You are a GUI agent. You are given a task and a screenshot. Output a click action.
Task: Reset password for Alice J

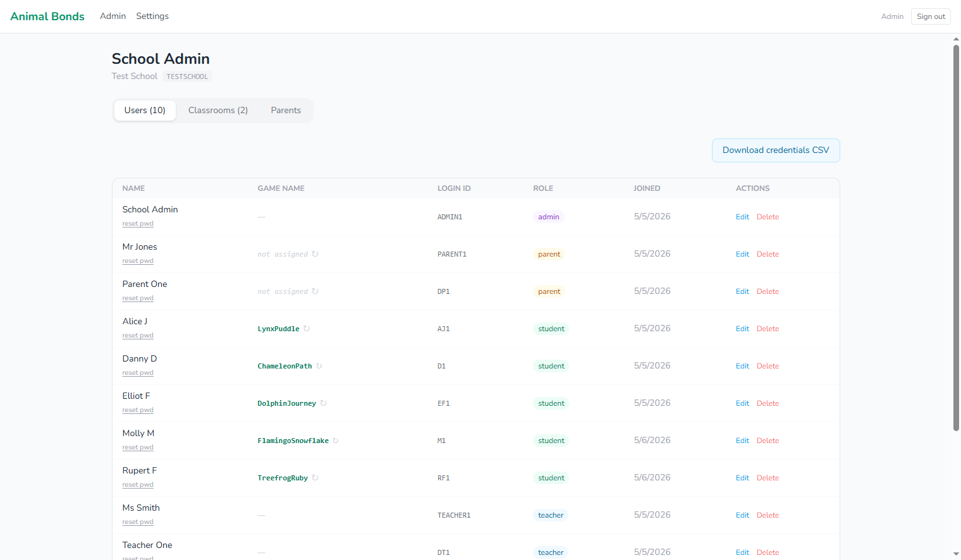pyautogui.click(x=138, y=336)
